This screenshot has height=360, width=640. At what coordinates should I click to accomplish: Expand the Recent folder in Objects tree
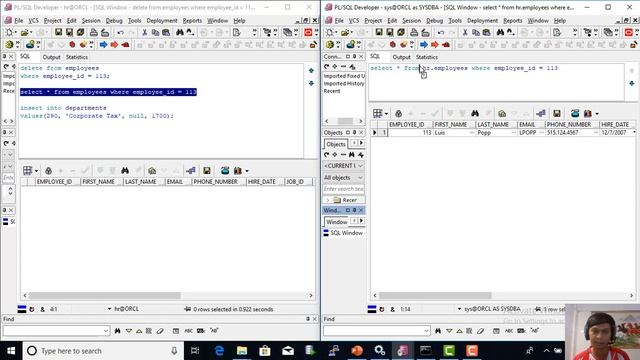coord(327,200)
